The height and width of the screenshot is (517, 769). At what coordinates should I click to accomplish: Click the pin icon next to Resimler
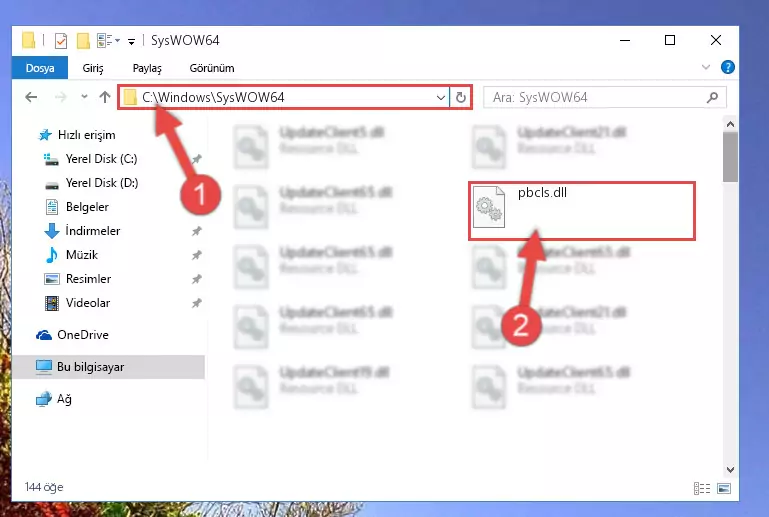(197, 279)
